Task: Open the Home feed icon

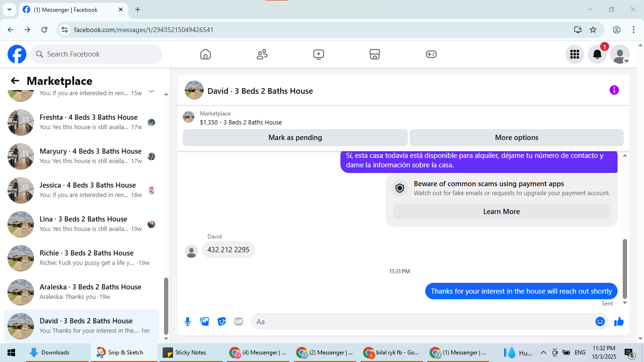Action: (206, 54)
